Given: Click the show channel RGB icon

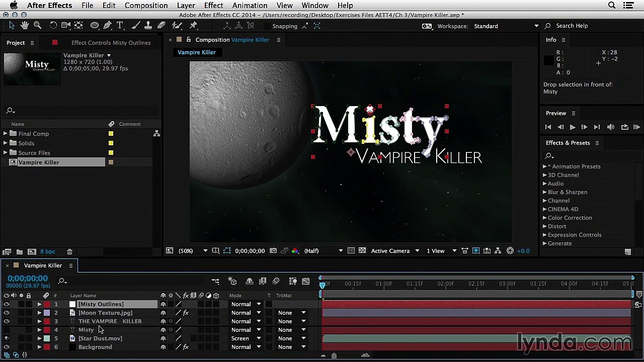Looking at the screenshot, I should 295,251.
